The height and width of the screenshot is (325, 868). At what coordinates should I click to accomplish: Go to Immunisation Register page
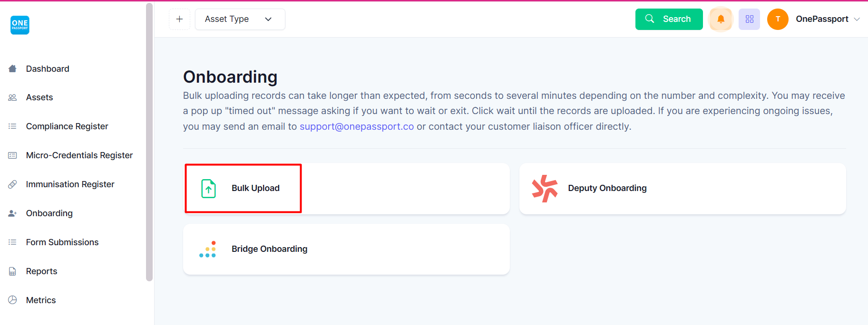(x=70, y=184)
